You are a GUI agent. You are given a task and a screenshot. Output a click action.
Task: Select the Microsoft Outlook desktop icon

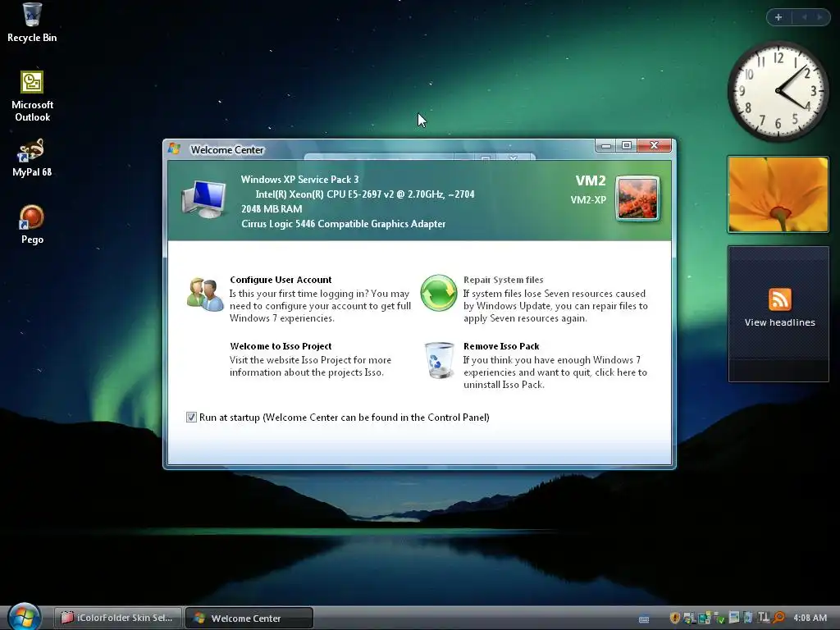[x=32, y=97]
